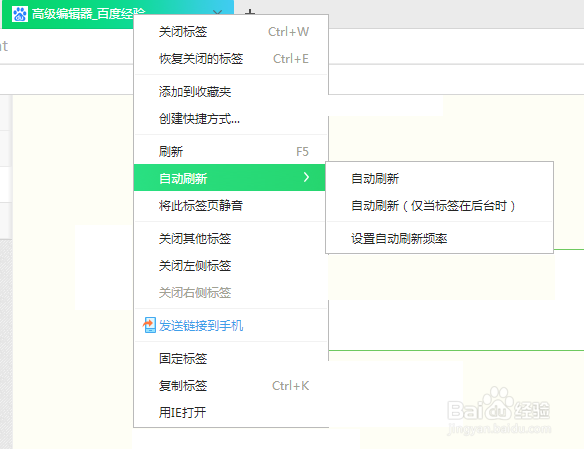584x449 pixels.
Task: Choose 自动刷新（仅当标签在后台时）submenu option
Action: 439,206
